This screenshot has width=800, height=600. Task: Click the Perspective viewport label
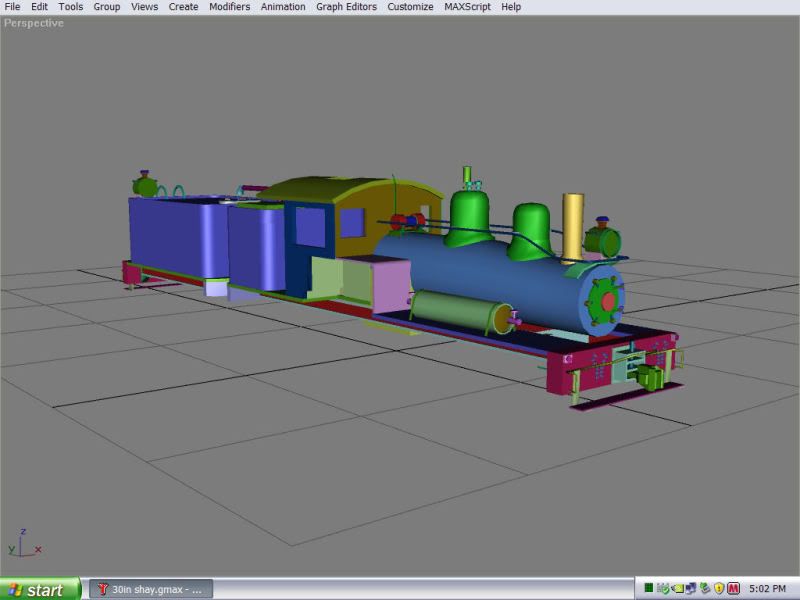[x=34, y=23]
